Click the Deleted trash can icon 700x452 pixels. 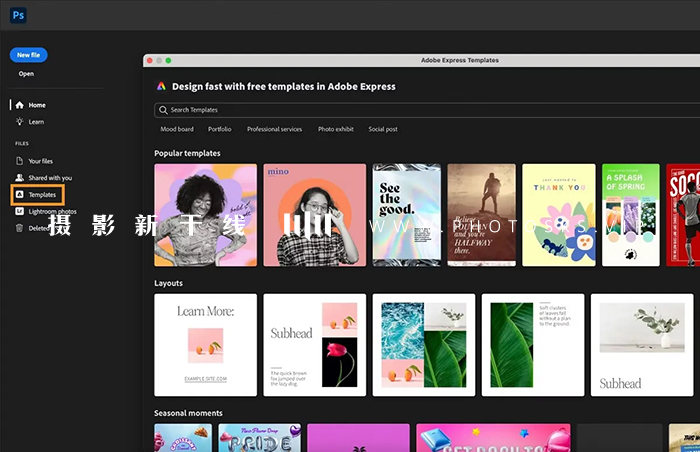click(19, 228)
